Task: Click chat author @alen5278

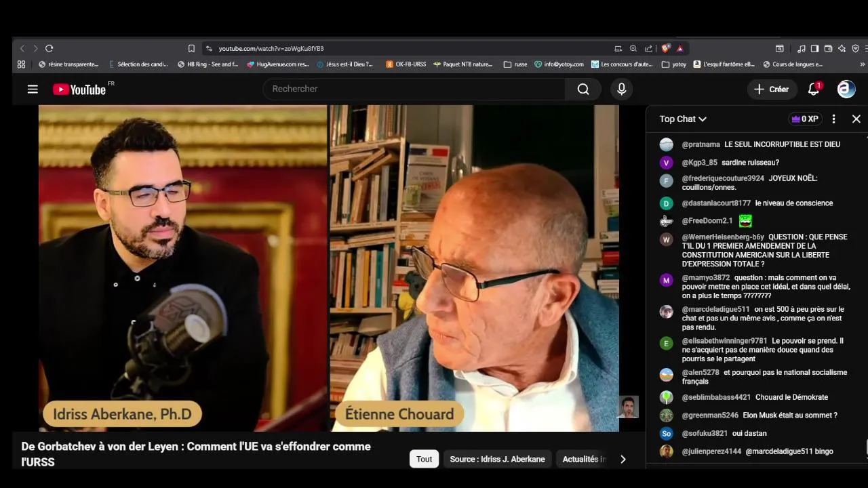Action: point(701,373)
